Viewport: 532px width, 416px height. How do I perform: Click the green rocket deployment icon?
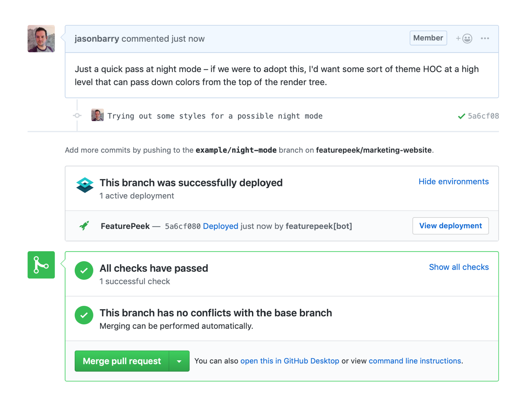[84, 226]
